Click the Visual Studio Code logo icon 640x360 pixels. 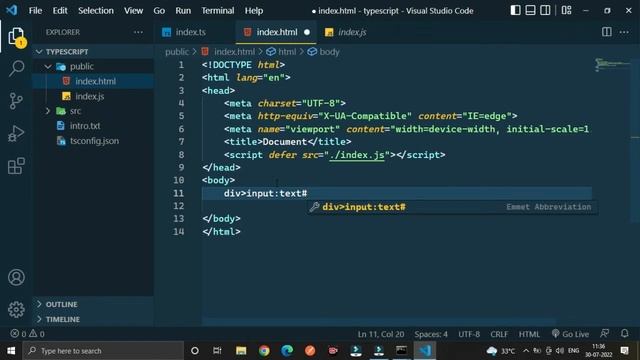[12, 10]
